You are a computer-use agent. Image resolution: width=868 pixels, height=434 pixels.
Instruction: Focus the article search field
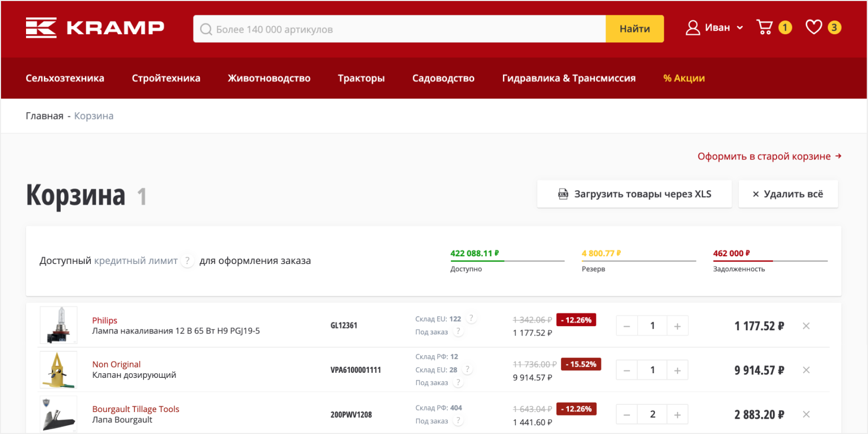pos(399,29)
